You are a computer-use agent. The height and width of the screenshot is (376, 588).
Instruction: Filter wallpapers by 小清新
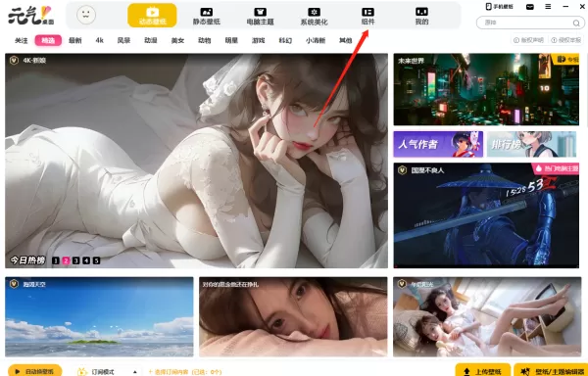point(316,40)
